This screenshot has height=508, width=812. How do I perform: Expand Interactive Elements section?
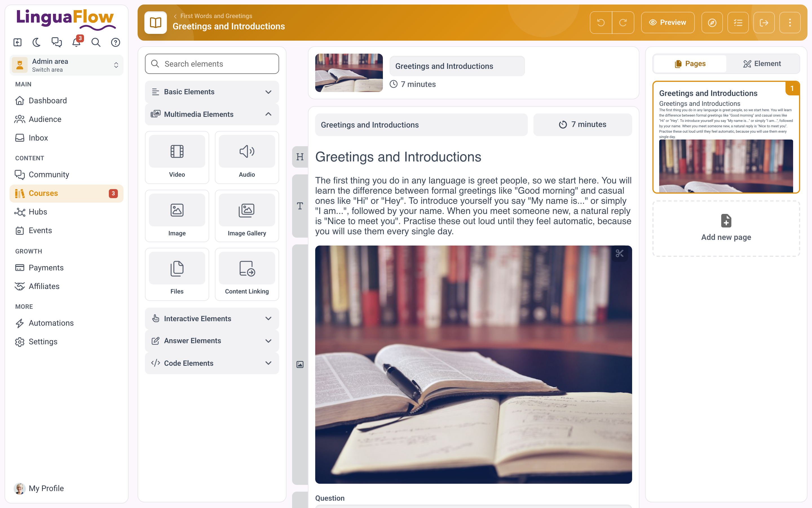[x=212, y=319]
